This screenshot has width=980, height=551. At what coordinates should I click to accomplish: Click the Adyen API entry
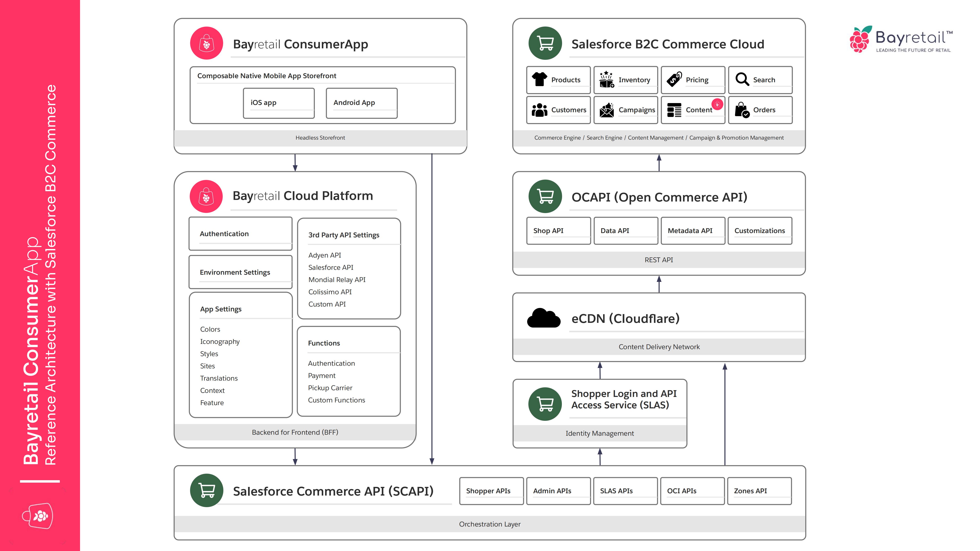(x=324, y=255)
